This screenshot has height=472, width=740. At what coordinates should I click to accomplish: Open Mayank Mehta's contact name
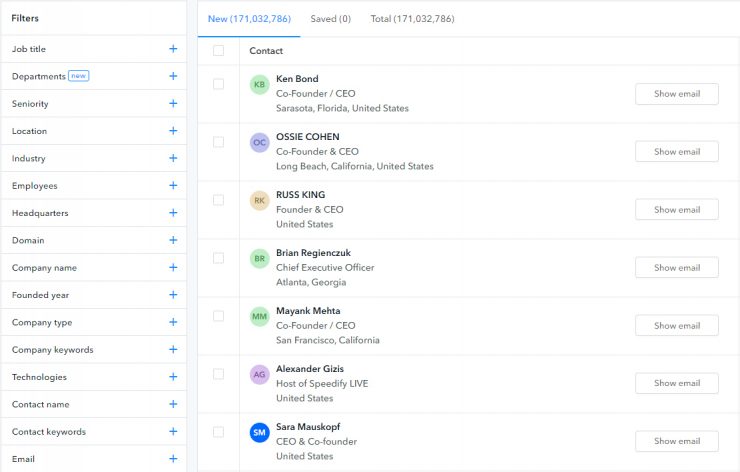coord(307,311)
